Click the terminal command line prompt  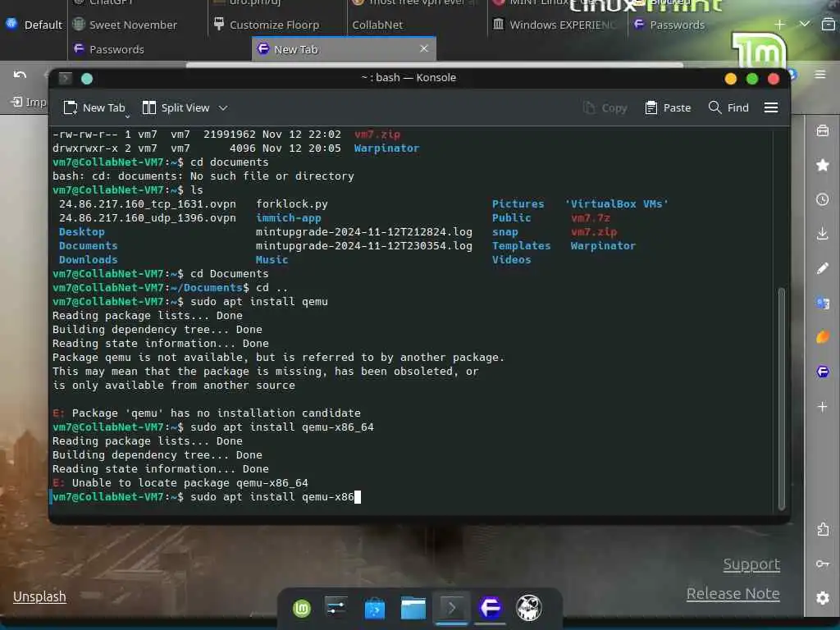206,496
